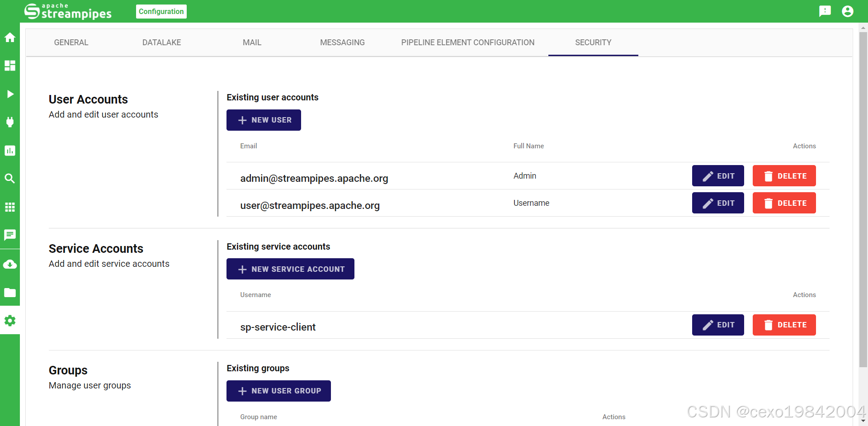Open the notifications chat icon in sidebar
The height and width of the screenshot is (426, 868).
pyautogui.click(x=9, y=235)
